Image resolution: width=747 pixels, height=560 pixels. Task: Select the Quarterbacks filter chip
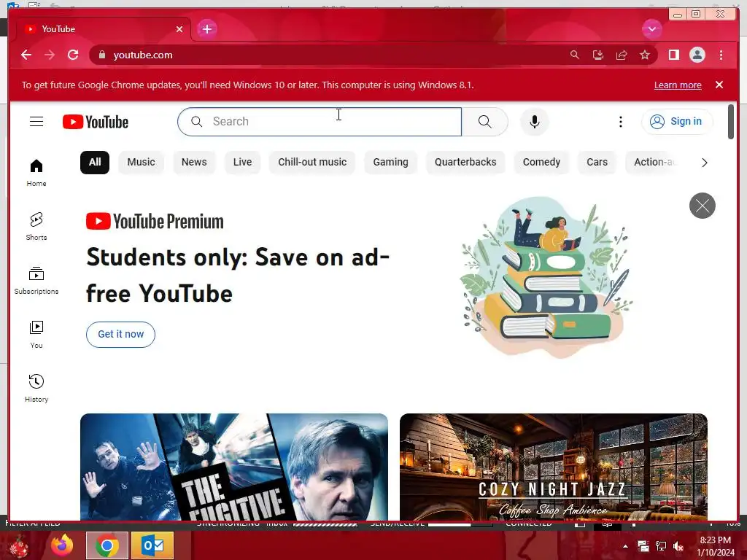[x=465, y=163]
